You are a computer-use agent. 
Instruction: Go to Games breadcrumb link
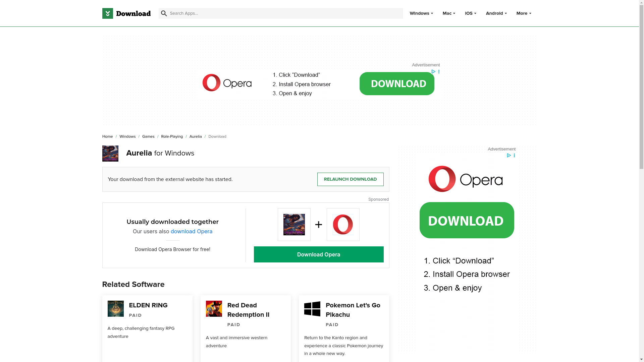(x=148, y=136)
